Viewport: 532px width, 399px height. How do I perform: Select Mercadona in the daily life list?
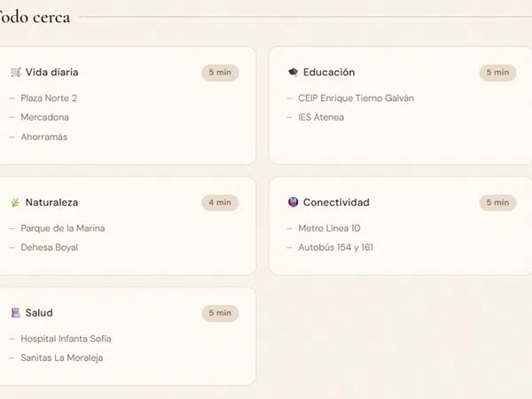[44, 117]
